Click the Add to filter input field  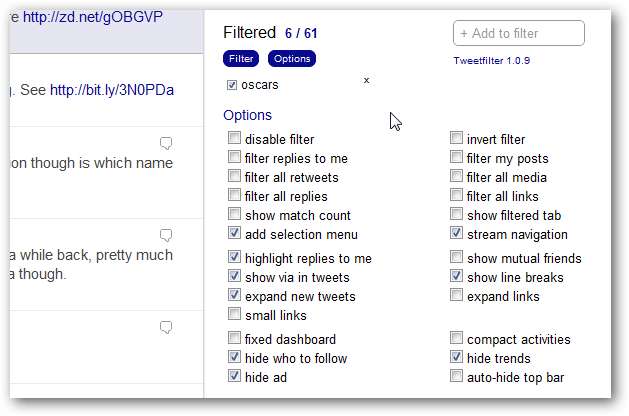point(518,33)
